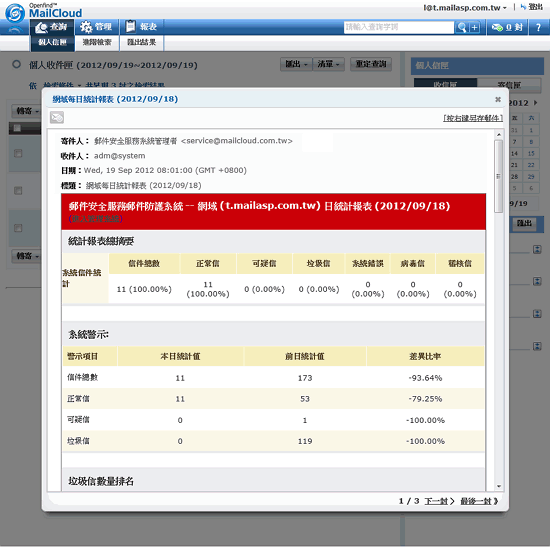Click 進入管理系統 link in red banner

pos(96,219)
